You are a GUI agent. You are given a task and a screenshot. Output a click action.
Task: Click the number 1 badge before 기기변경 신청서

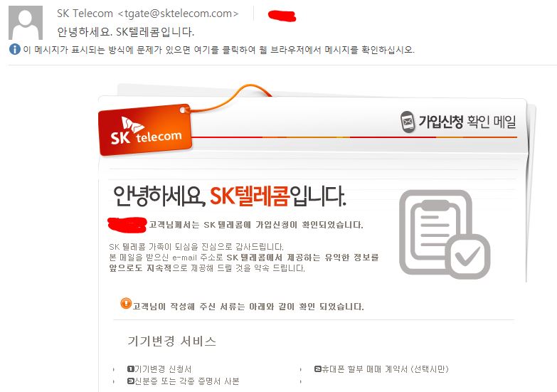[x=130, y=369]
